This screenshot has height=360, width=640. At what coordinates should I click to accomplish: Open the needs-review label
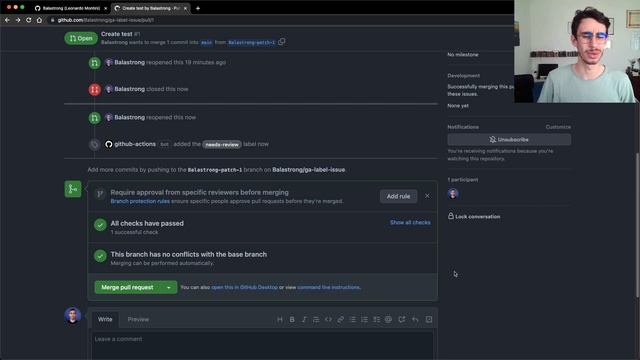coord(222,144)
